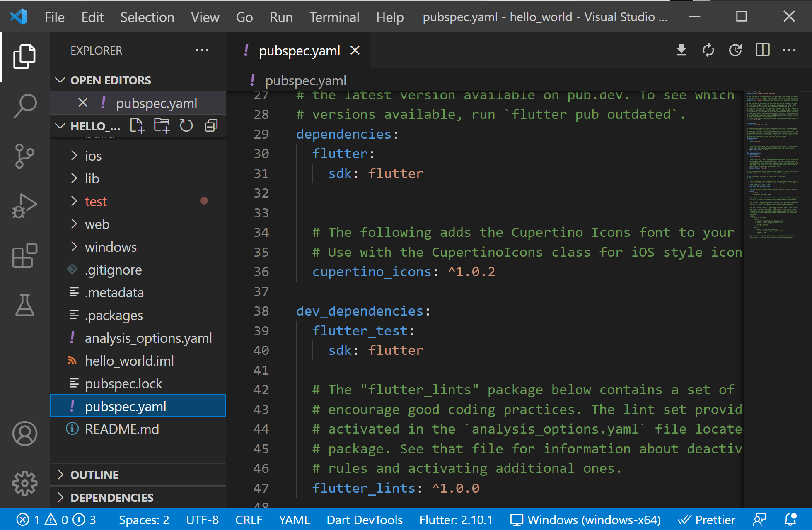Collapse the OPEN EDITORS section

click(110, 80)
